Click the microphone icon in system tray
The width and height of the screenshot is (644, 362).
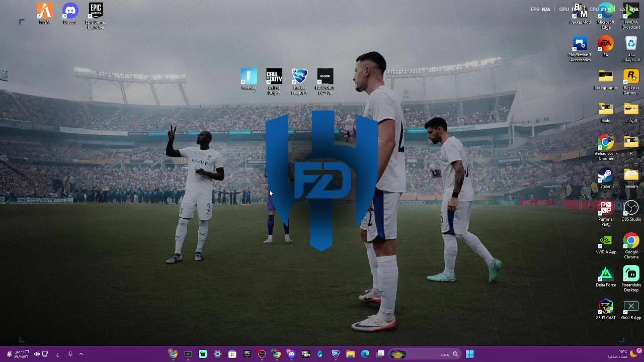click(x=70, y=354)
